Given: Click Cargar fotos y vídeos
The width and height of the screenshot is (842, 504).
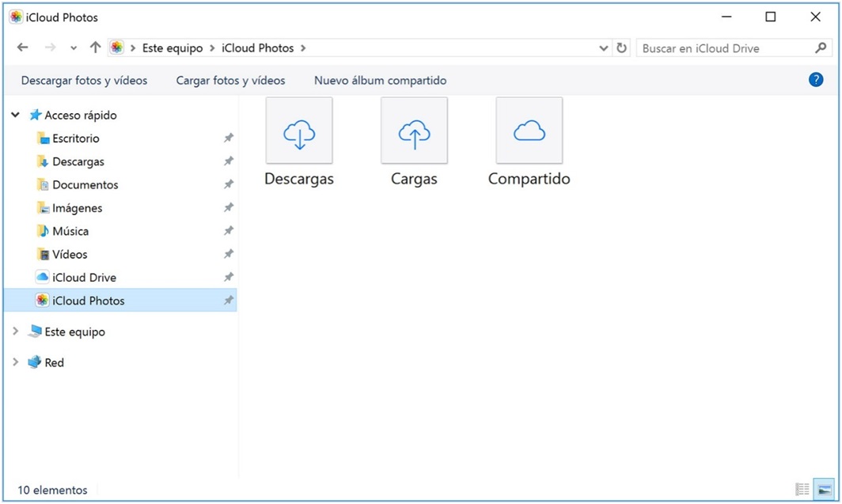Looking at the screenshot, I should pyautogui.click(x=231, y=81).
